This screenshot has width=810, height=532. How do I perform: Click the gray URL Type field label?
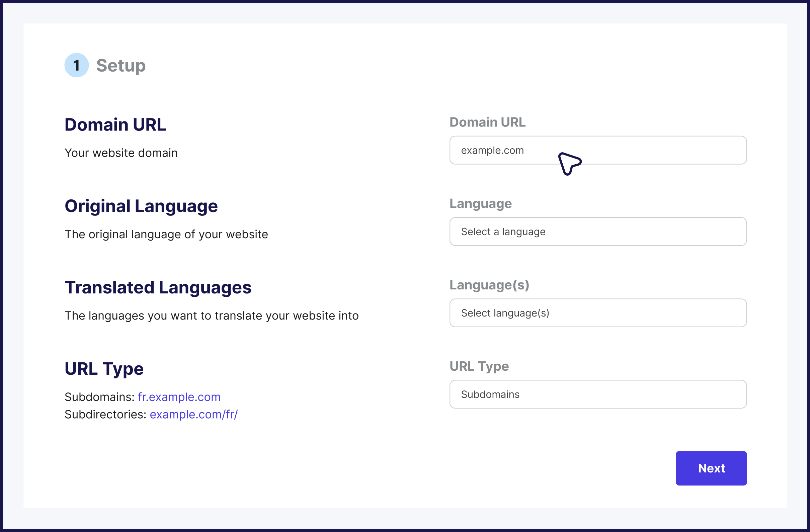479,366
